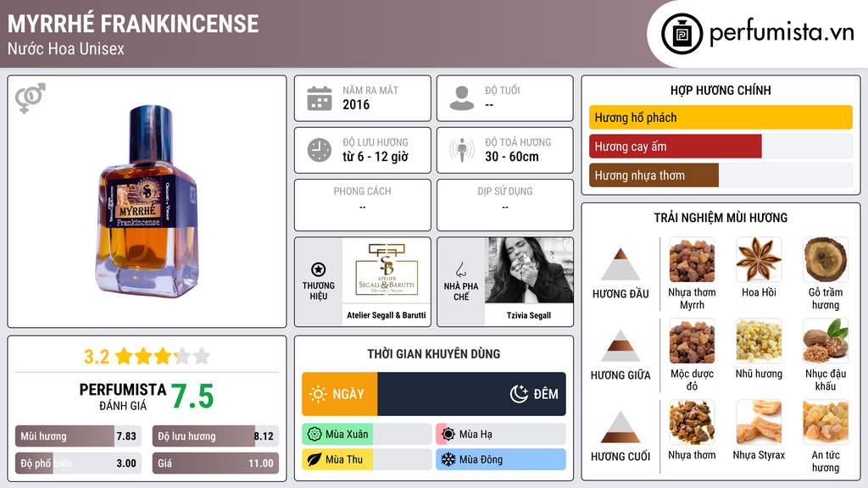Open the Mộc dược đỏ note image
This screenshot has height=488, width=868.
pyautogui.click(x=692, y=341)
